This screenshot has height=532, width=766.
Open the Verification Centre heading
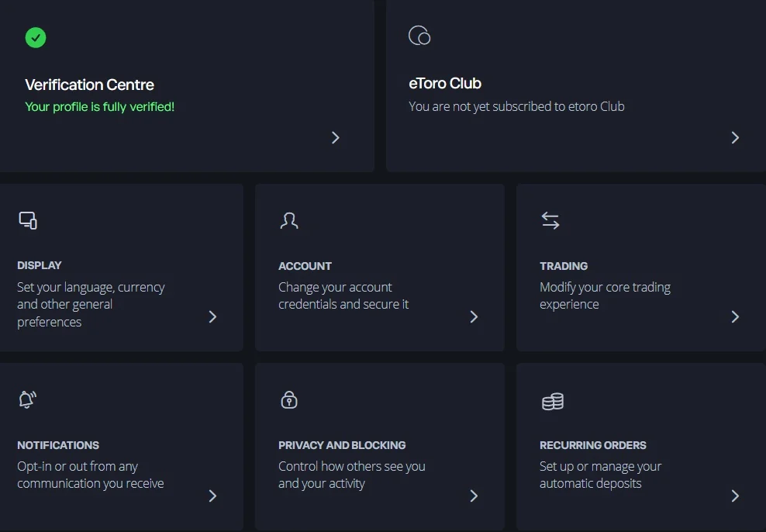point(89,85)
